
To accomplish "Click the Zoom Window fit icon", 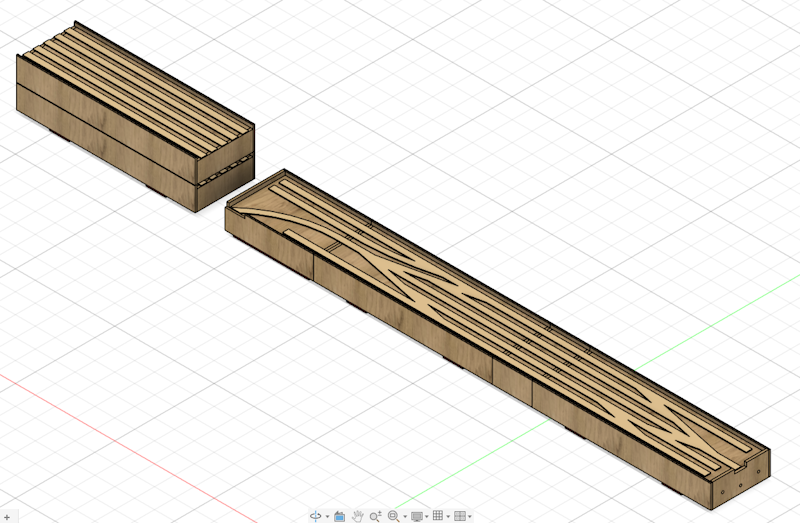I will click(x=394, y=516).
